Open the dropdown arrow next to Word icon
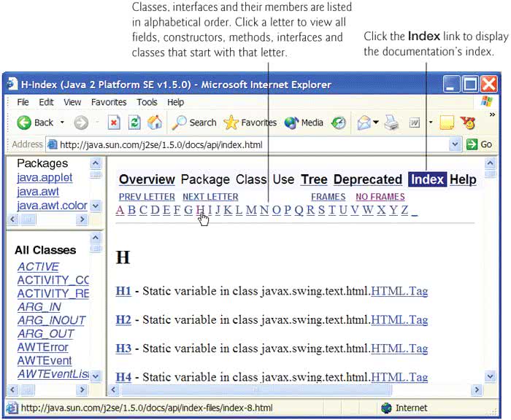511x420 pixels. click(x=431, y=122)
